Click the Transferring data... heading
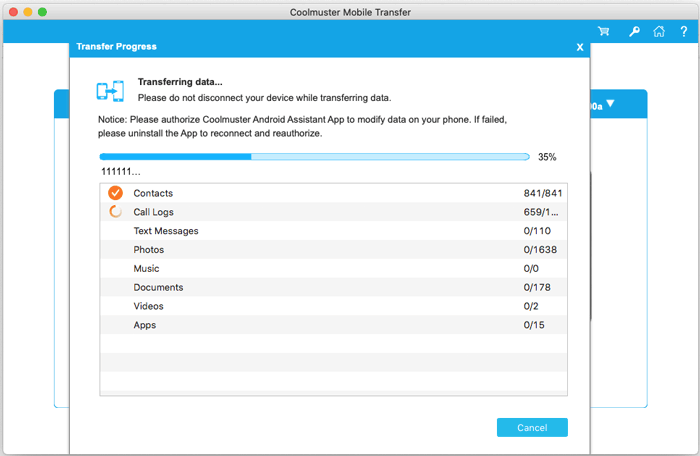Viewport: 700px width, 456px height. click(180, 82)
